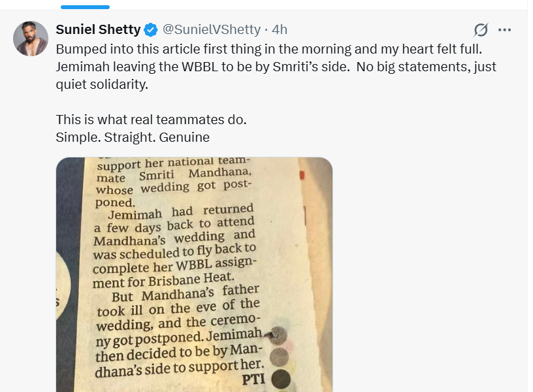Open the three-dot More menu
This screenshot has width=533, height=392.
coord(504,29)
